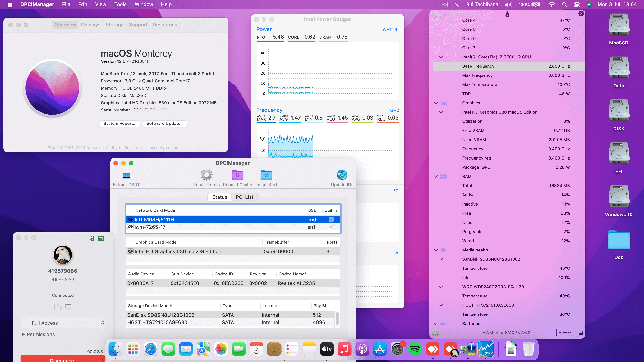The height and width of the screenshot is (362, 644).
Task: Collapse the WDC WDS240G2G0A-00JH30 group
Action: click(441, 287)
